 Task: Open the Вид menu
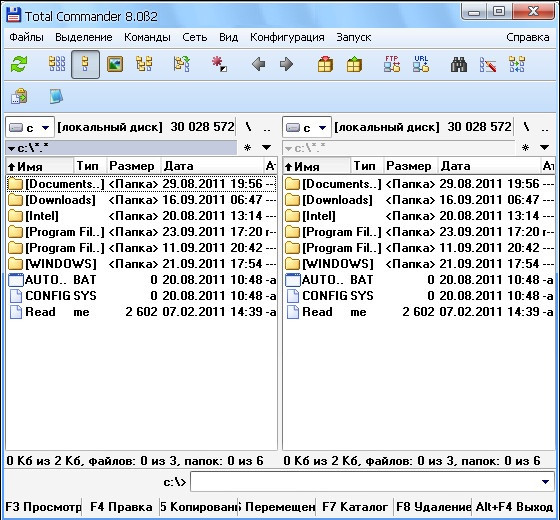click(x=229, y=37)
